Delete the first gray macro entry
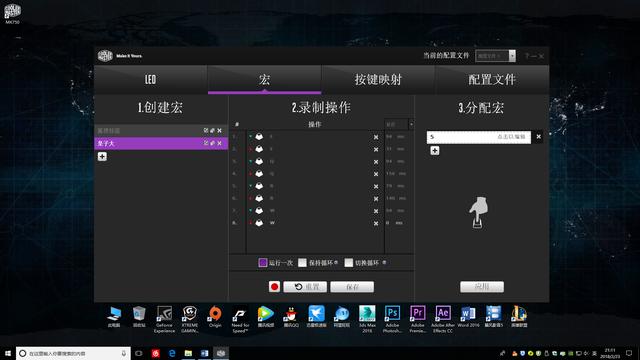This screenshot has height=360, width=640. click(220, 131)
